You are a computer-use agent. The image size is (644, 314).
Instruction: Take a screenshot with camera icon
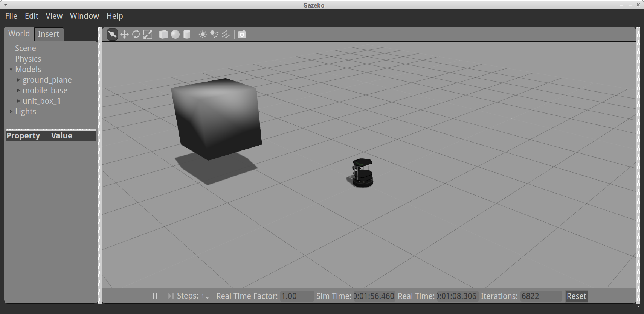click(x=242, y=35)
